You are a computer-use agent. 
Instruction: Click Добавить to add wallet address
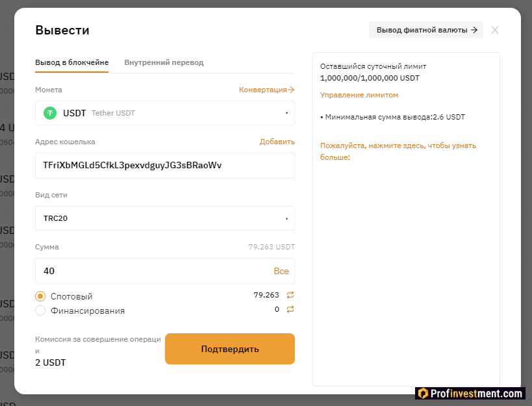click(277, 141)
